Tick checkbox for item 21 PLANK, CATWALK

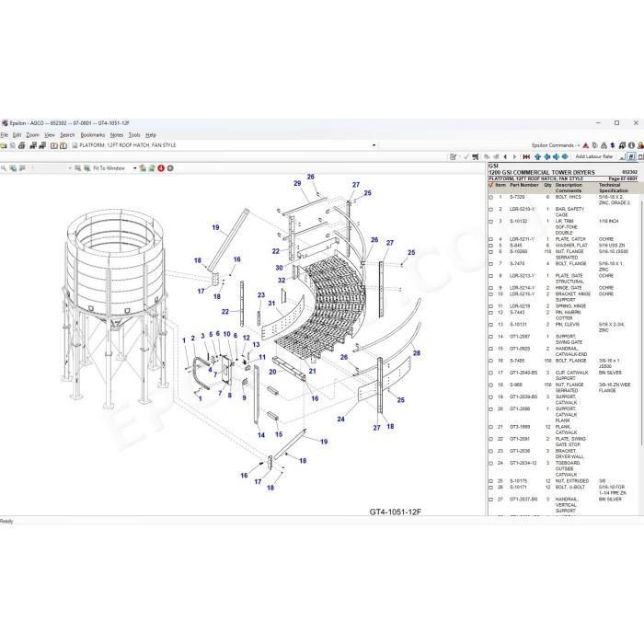pos(490,427)
